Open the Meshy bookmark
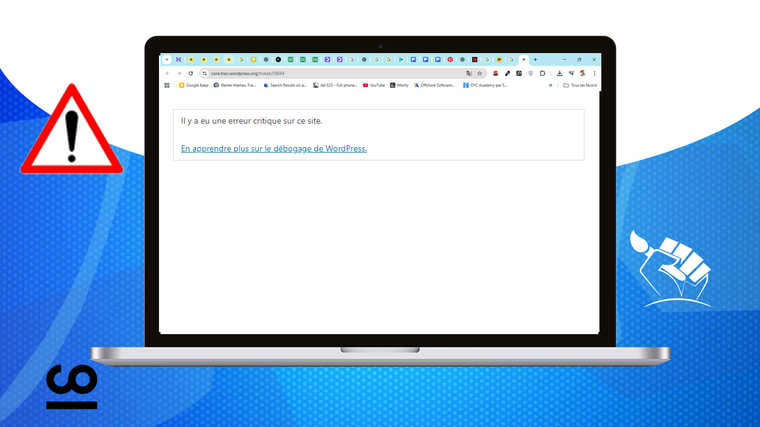760x427 pixels. point(399,85)
